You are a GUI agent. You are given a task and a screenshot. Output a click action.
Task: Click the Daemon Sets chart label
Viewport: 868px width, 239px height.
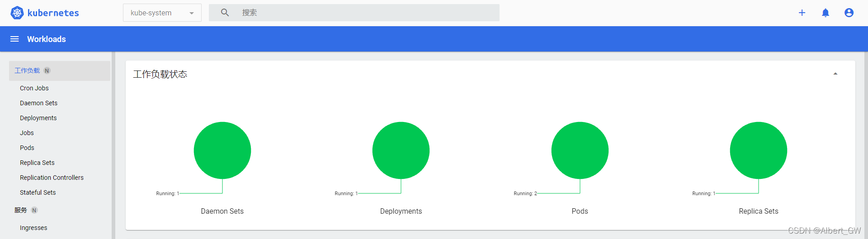pos(222,211)
